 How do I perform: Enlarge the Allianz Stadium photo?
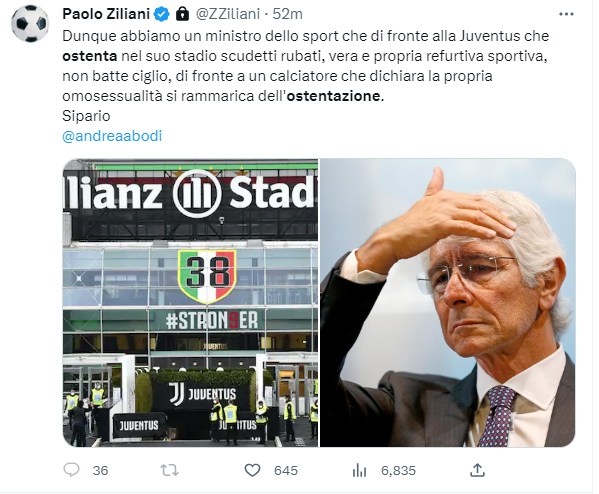point(190,303)
